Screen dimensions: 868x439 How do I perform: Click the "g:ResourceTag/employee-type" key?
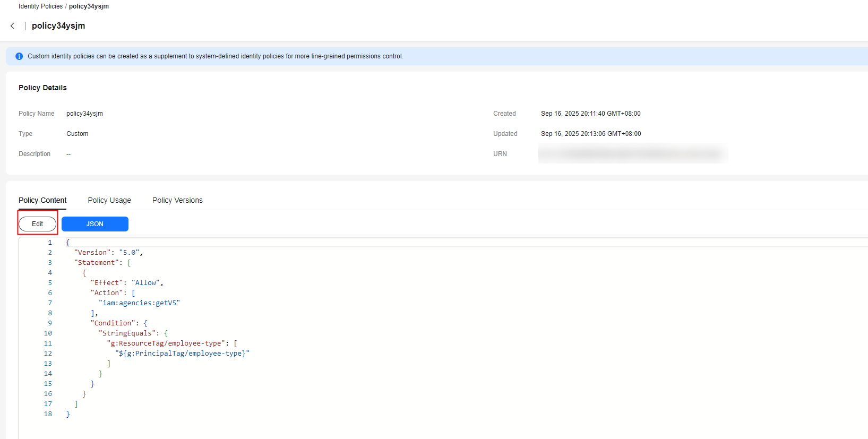166,343
